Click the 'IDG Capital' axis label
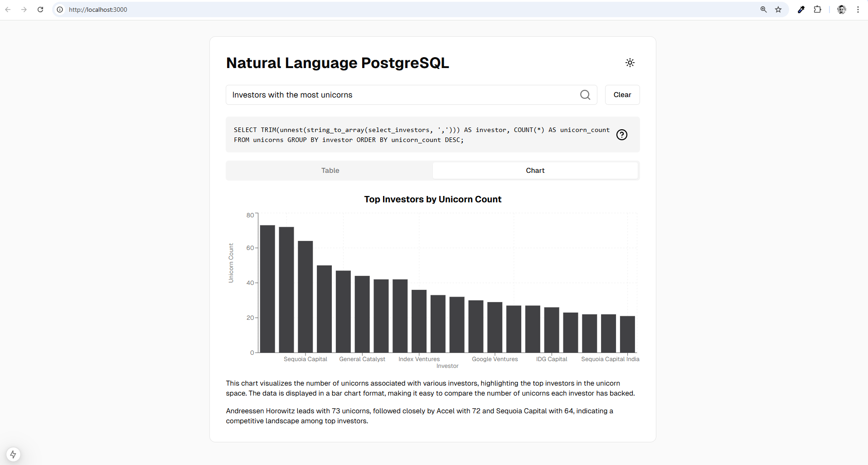The width and height of the screenshot is (868, 465). point(552,359)
